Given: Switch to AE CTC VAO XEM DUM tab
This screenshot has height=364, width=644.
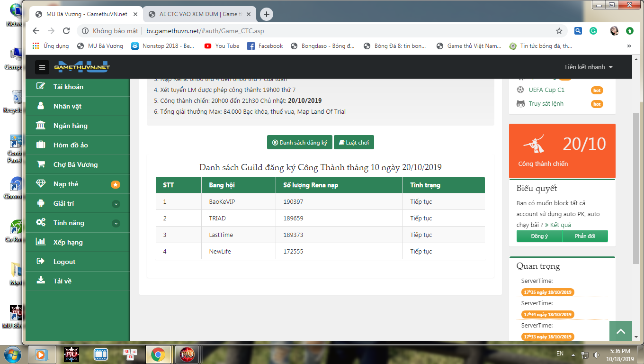Looking at the screenshot, I should (199, 14).
